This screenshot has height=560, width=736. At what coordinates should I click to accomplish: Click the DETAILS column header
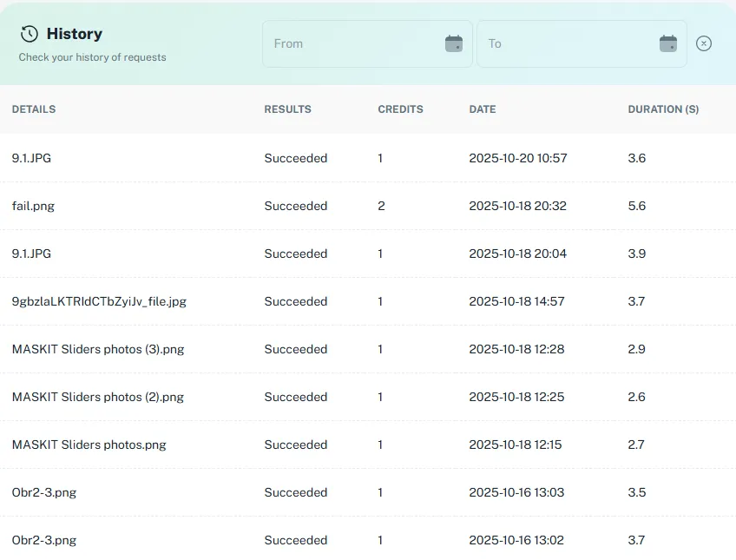(34, 109)
